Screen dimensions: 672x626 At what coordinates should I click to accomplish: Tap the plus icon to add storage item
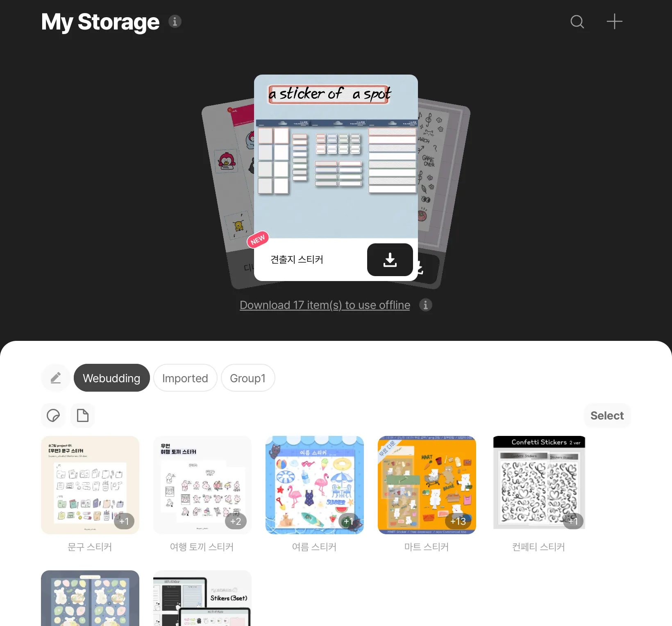click(x=614, y=21)
